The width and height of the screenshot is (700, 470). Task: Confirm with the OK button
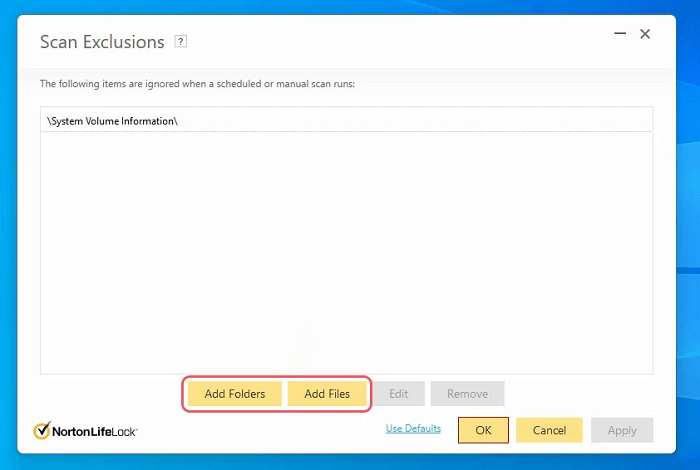(x=483, y=430)
